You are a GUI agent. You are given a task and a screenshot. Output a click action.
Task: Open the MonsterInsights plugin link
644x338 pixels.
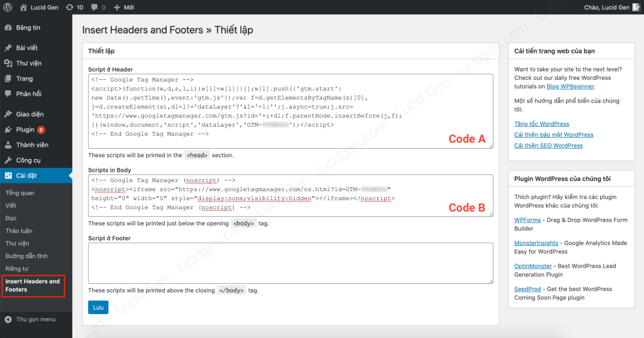tap(536, 243)
